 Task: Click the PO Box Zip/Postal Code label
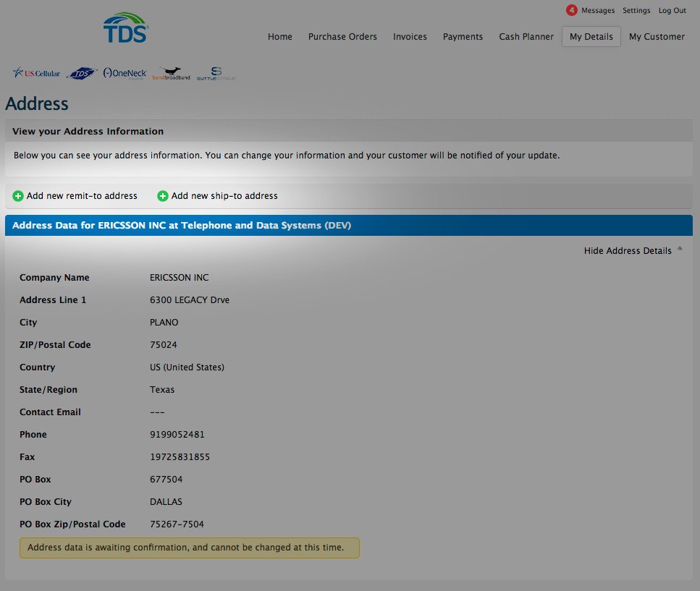72,524
